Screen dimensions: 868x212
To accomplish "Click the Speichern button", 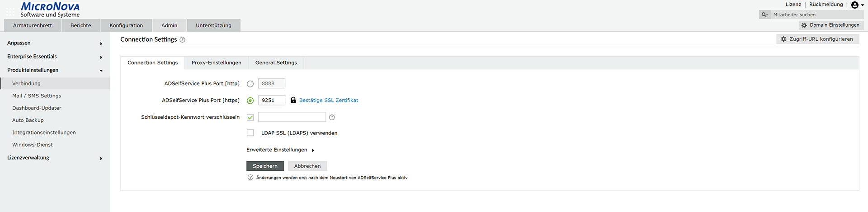I will [x=265, y=166].
